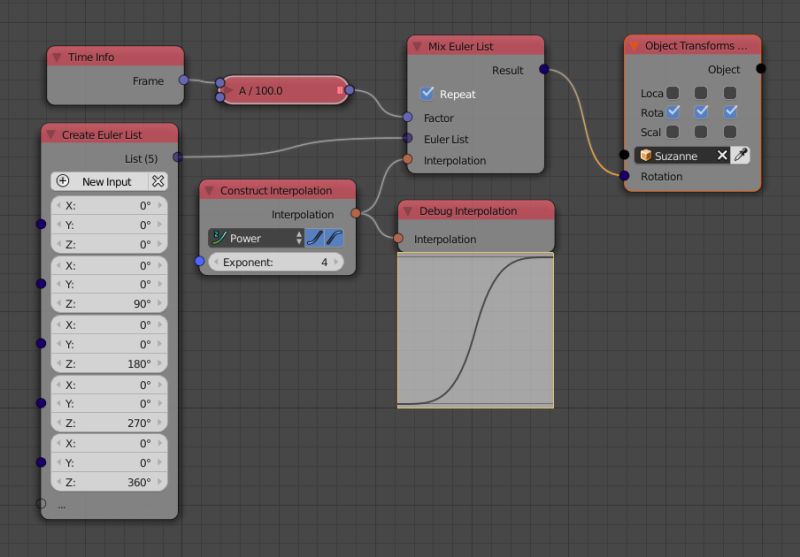Collapse the Construct Interpolation node
This screenshot has width=800, height=557.
click(209, 191)
